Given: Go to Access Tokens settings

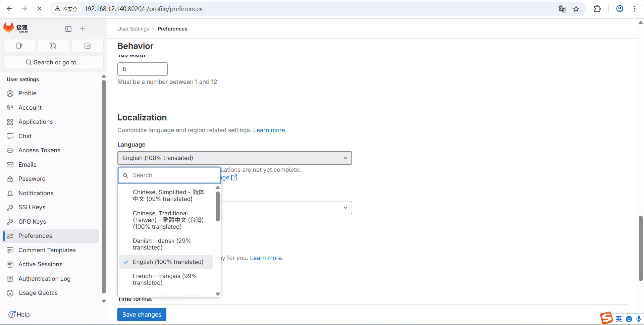Looking at the screenshot, I should click(39, 150).
